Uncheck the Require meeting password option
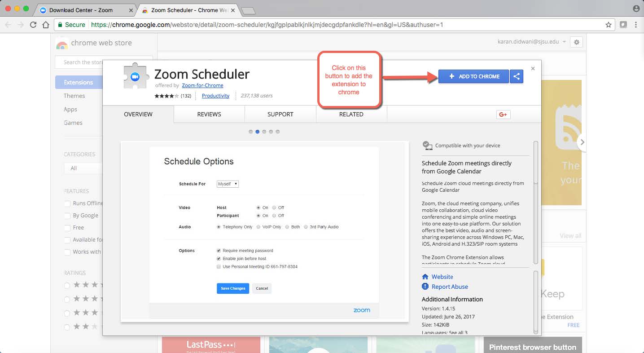Image resolution: width=644 pixels, height=353 pixels. click(219, 251)
